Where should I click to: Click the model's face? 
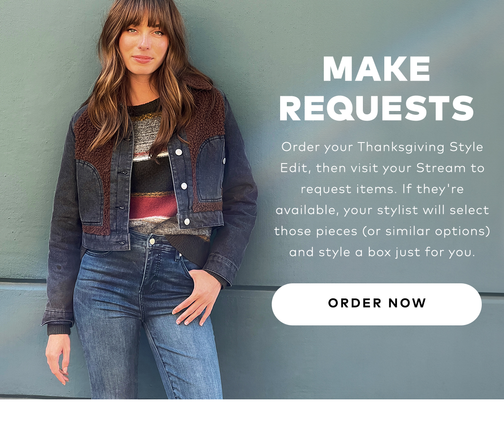143,42
